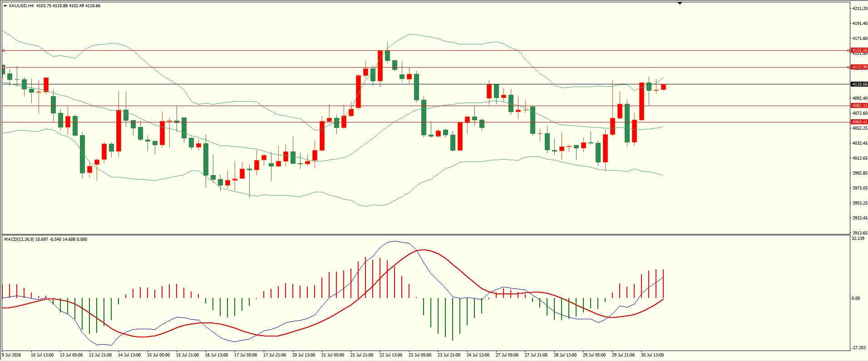Click the 4132.98 red price tag

859,67
